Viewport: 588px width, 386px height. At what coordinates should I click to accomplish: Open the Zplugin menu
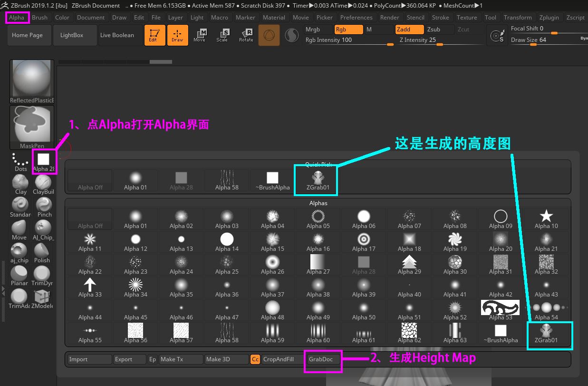click(x=549, y=18)
